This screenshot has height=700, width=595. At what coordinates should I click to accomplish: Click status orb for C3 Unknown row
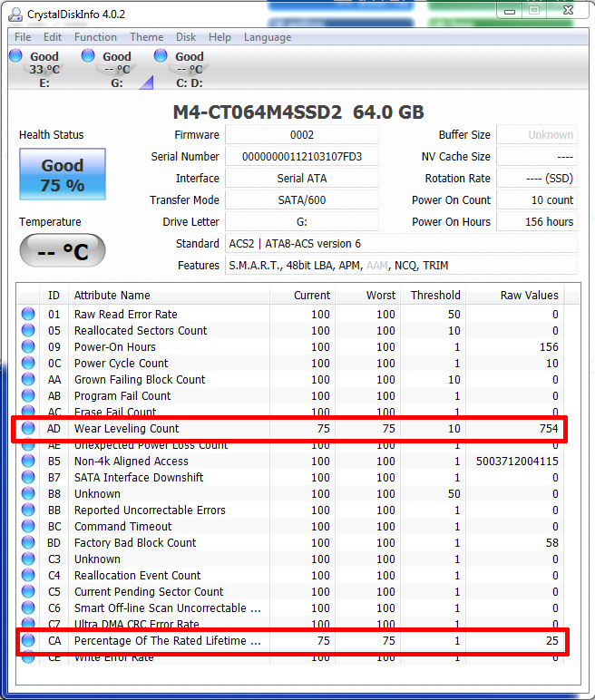[x=28, y=559]
